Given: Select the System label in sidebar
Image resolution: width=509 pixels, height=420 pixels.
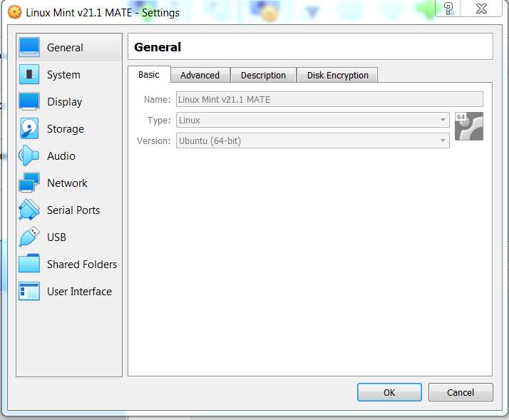Looking at the screenshot, I should pos(63,75).
